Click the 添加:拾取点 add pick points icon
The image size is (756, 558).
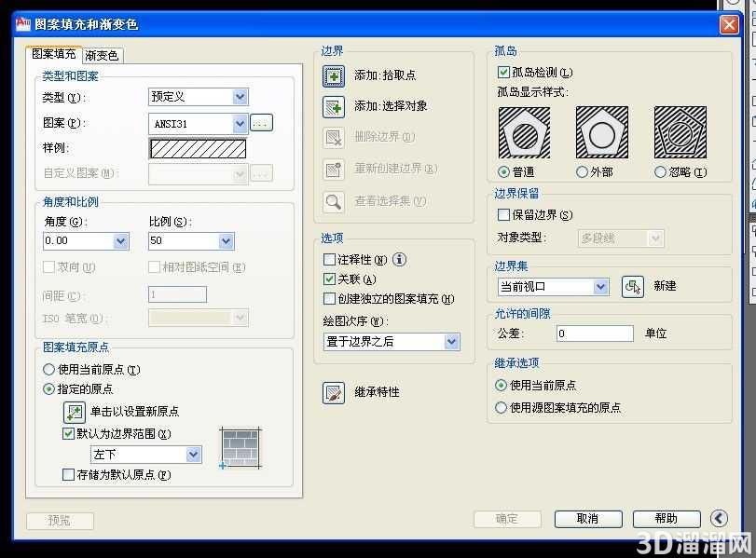334,76
